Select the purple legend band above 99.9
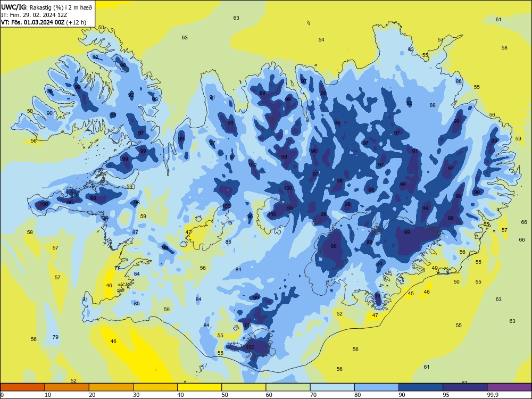The width and height of the screenshot is (532, 399). (509, 387)
